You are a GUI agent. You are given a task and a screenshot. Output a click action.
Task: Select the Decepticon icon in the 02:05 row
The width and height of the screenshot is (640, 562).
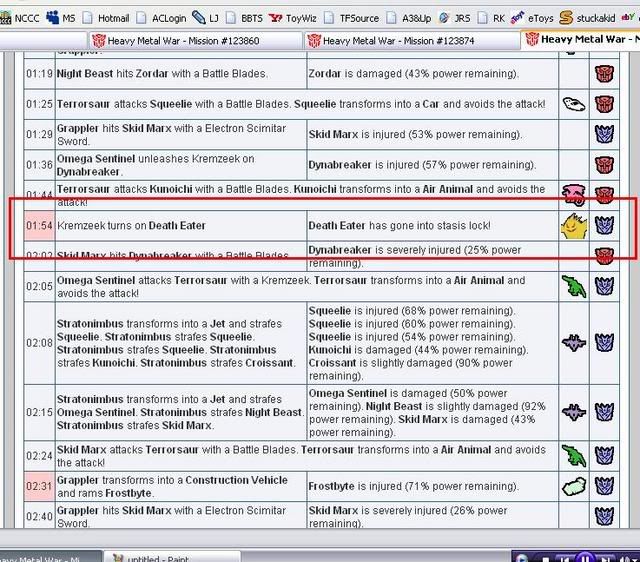coord(604,286)
